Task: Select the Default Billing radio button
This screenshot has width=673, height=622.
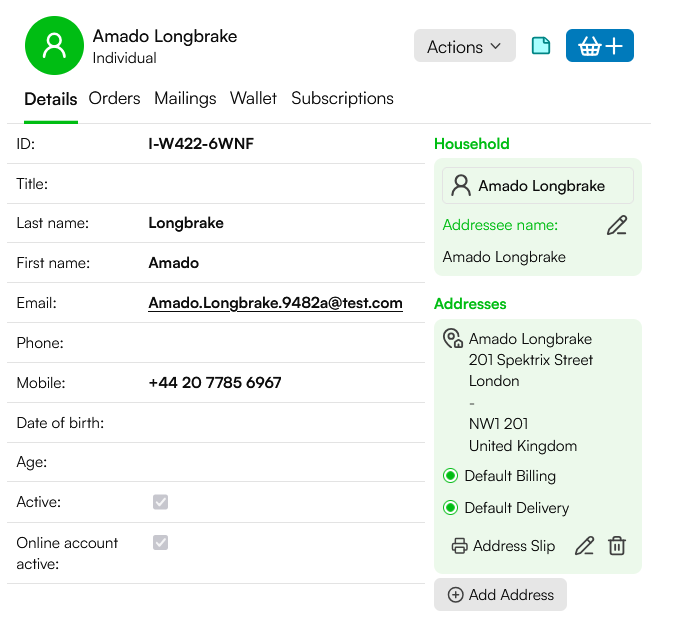Action: pos(450,476)
